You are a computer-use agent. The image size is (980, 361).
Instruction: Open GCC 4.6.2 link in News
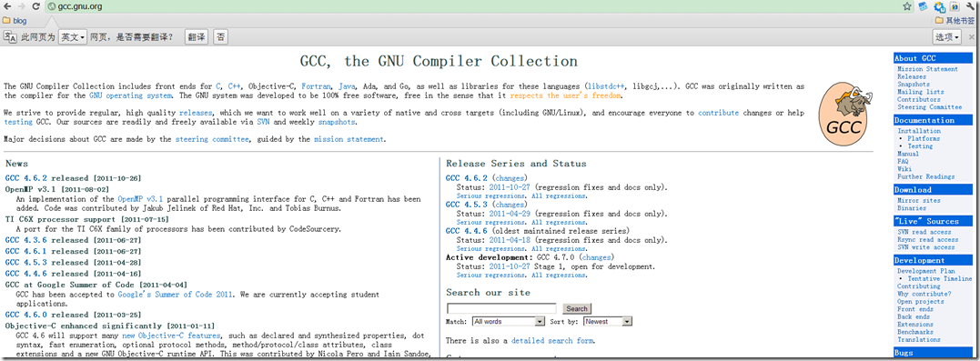26,177
